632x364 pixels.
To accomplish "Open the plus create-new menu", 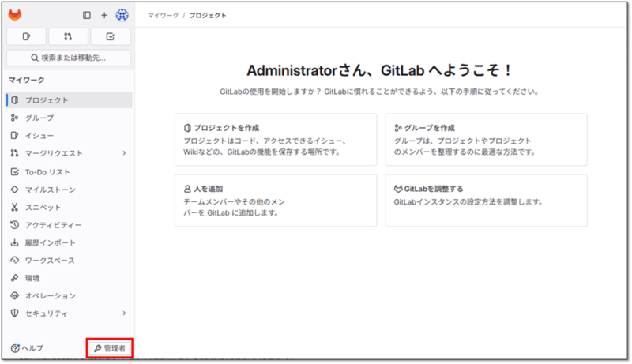I will coord(104,15).
